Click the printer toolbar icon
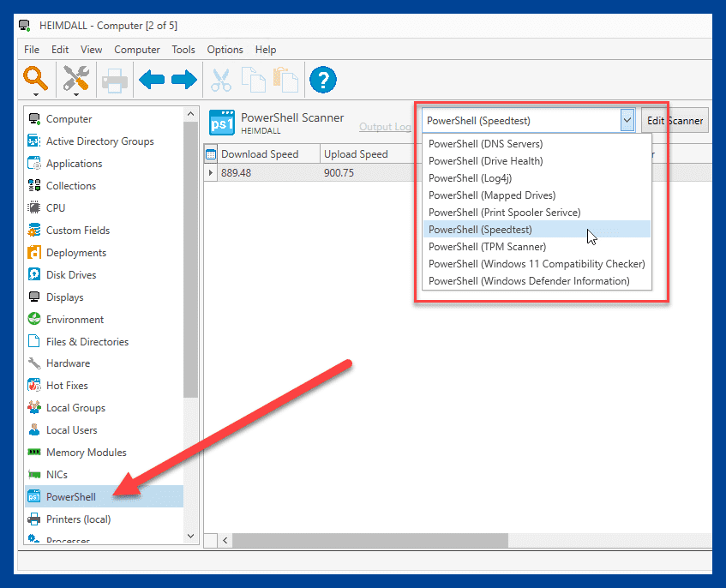 click(x=115, y=81)
